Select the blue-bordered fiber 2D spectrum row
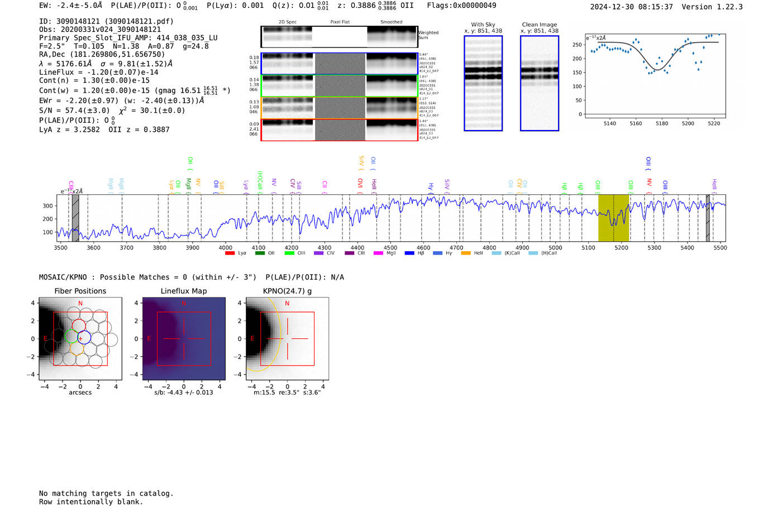The width and height of the screenshot is (782, 532). tap(339, 64)
